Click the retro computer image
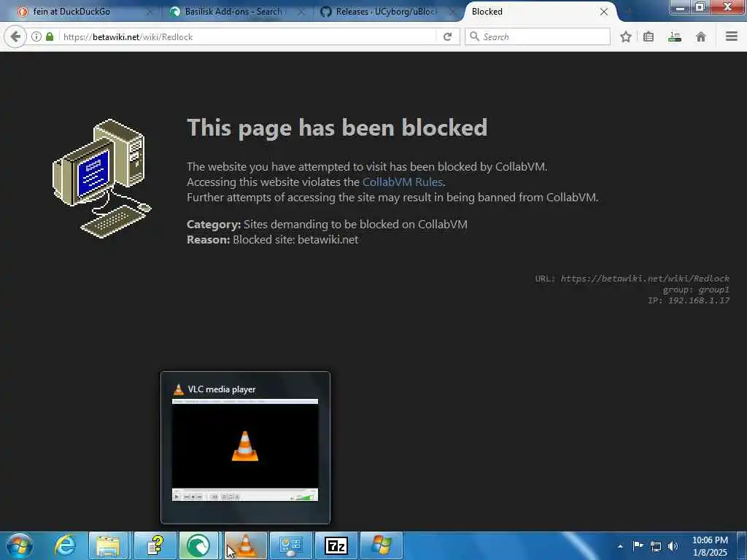 101,179
